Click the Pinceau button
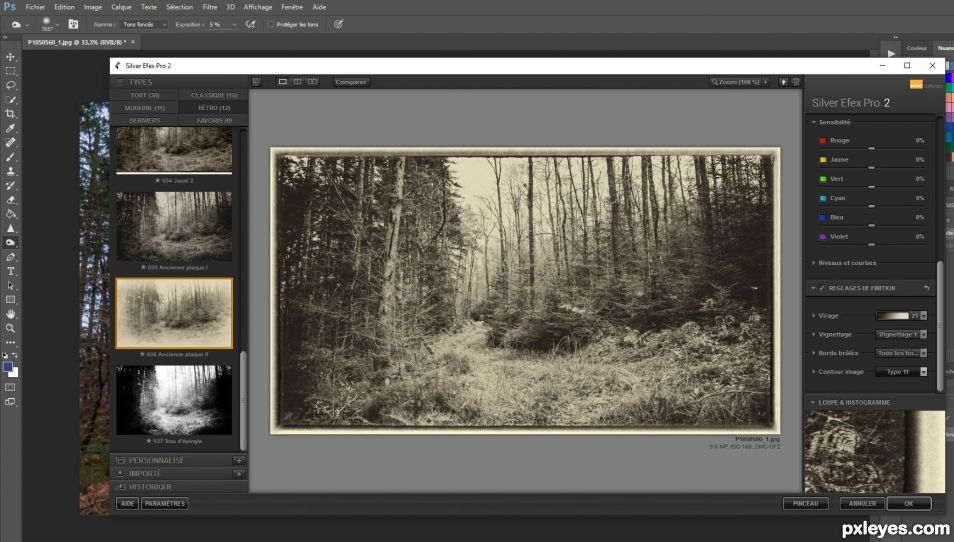This screenshot has width=954, height=542. (x=806, y=504)
